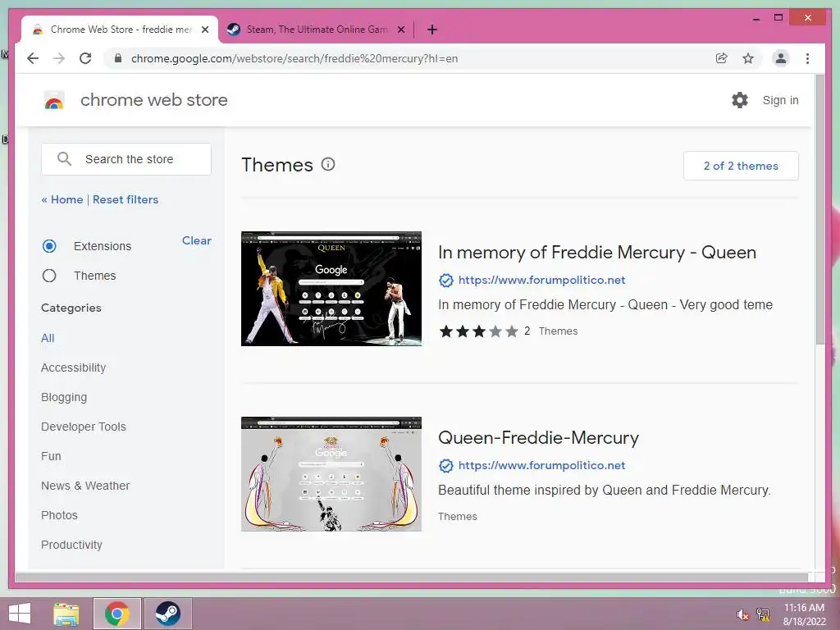Open a new tab with plus button
840x630 pixels.
tap(431, 30)
